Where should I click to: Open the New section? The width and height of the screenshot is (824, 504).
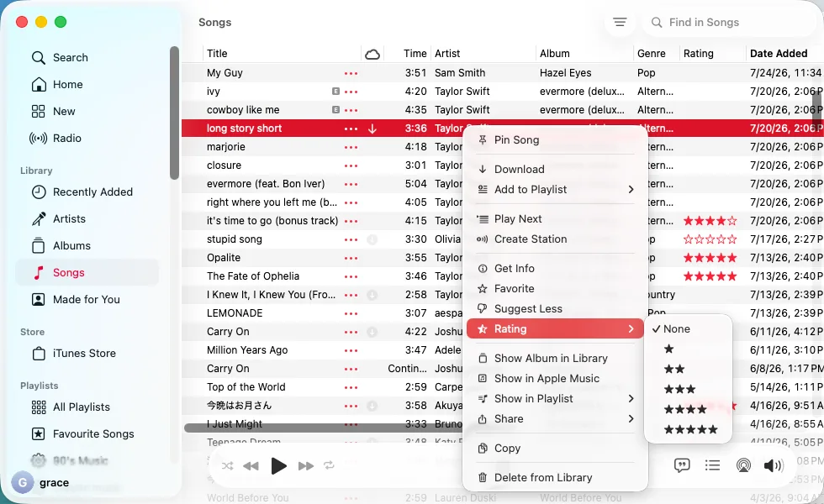point(53,111)
